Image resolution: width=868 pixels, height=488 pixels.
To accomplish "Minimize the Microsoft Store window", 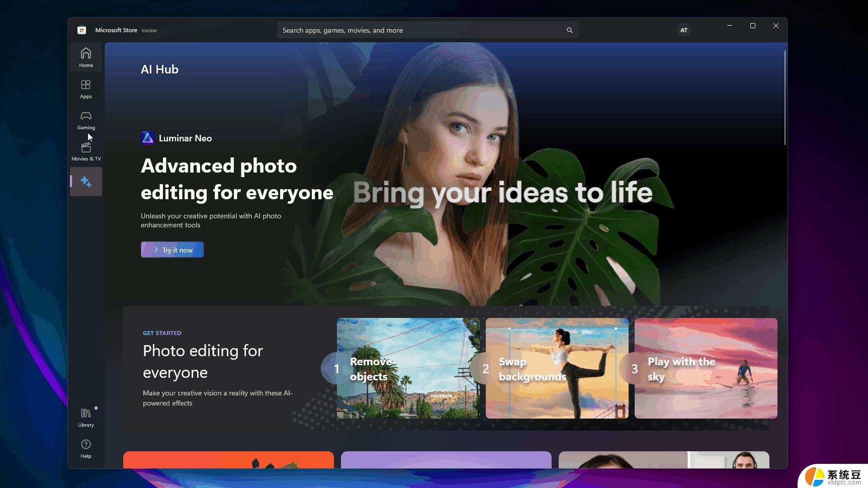I will (729, 26).
